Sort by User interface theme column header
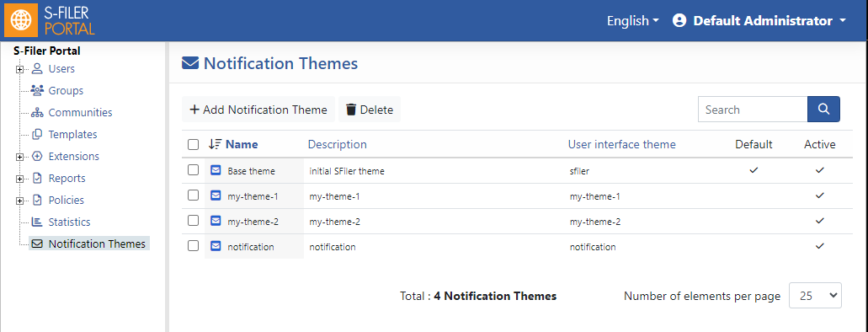The image size is (868, 332). pos(621,145)
